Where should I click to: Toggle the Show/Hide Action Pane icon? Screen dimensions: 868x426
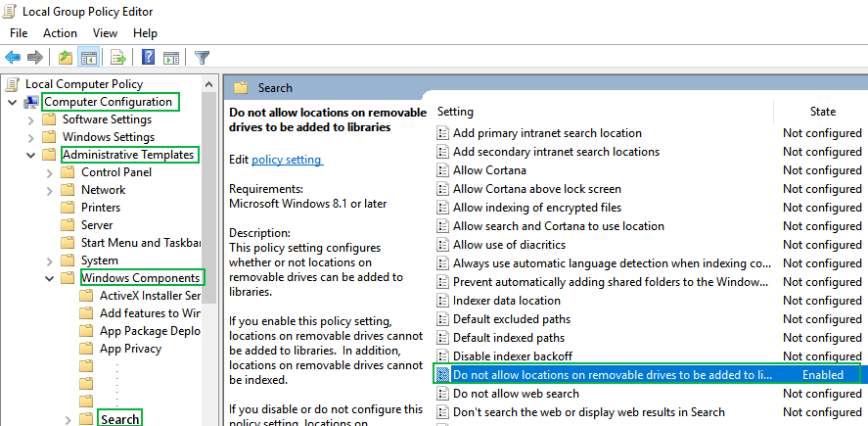click(x=171, y=58)
